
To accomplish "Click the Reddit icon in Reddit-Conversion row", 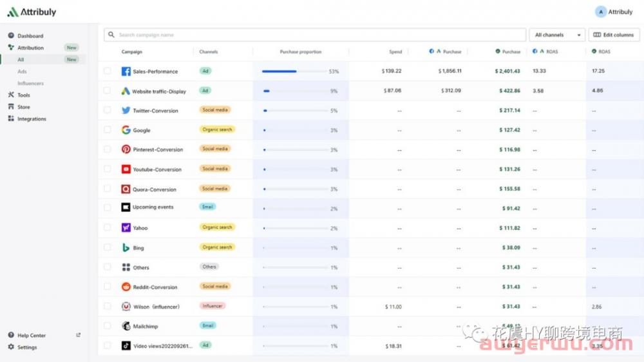I will pos(126,287).
